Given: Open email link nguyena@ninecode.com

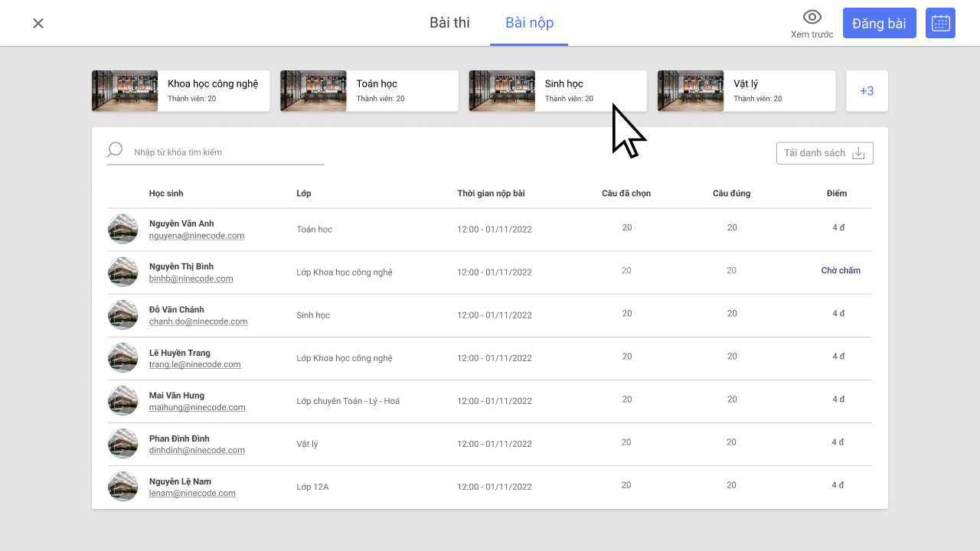Looking at the screenshot, I should coord(197,236).
